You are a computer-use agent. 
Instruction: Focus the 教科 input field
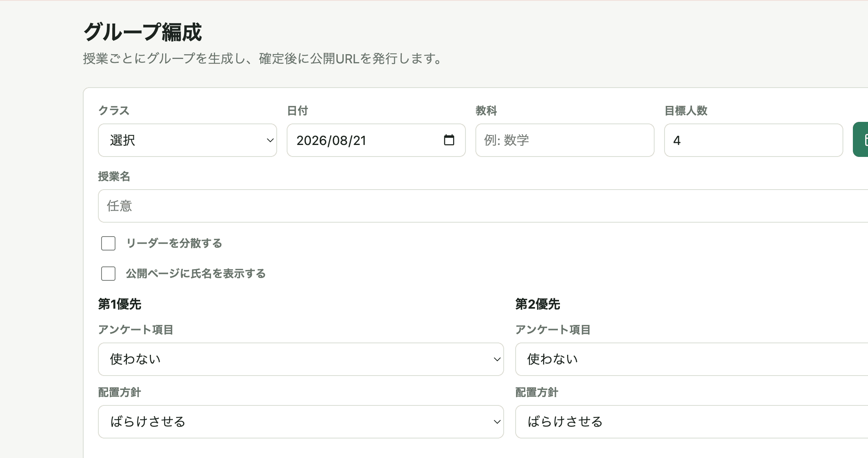tap(565, 140)
